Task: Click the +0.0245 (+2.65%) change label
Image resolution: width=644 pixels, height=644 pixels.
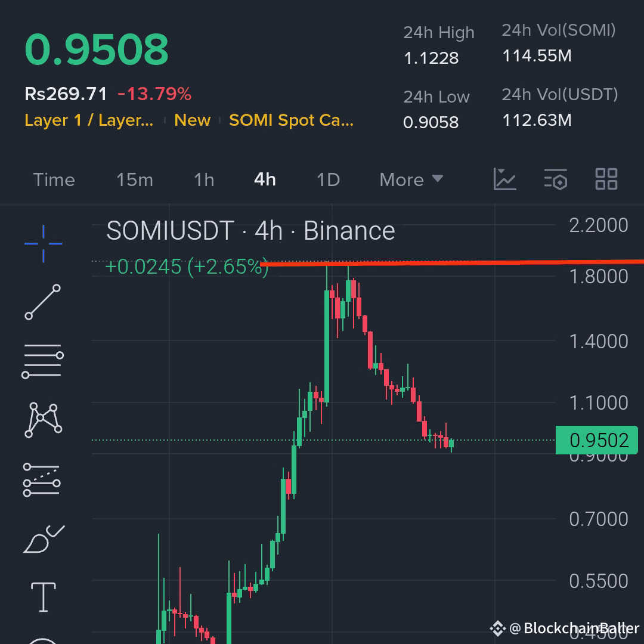Action: (x=187, y=267)
